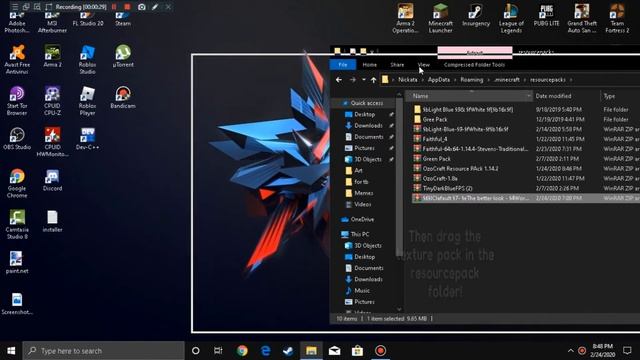The image size is (640, 360).
Task: Launch Minecraft Launcher from the desktop
Action: click(440, 18)
